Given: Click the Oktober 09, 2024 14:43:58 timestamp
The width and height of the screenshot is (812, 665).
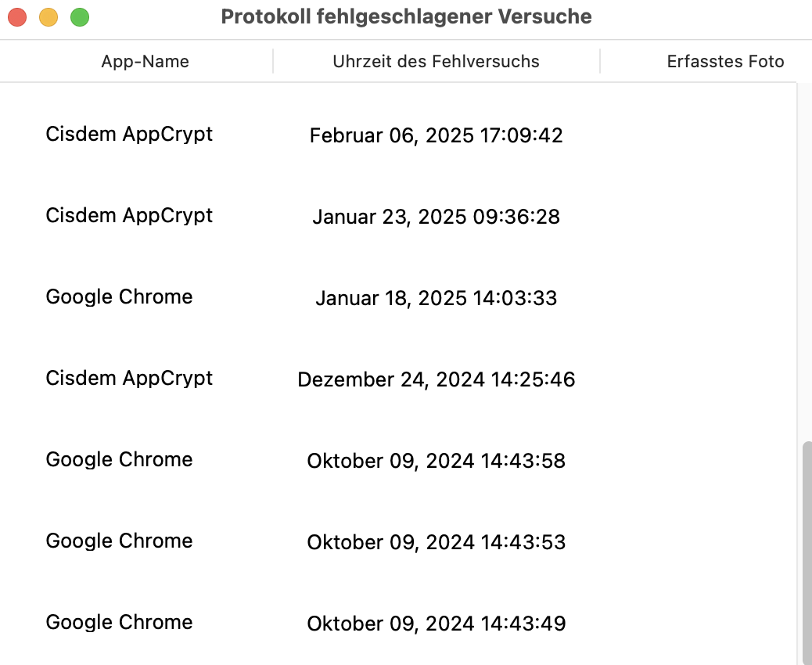Looking at the screenshot, I should (x=436, y=462).
